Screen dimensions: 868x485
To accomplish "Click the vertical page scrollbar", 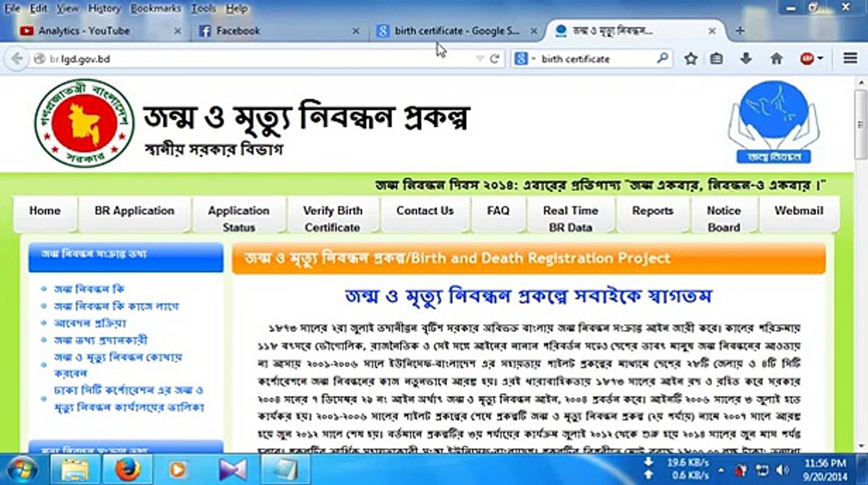I will pyautogui.click(x=860, y=124).
